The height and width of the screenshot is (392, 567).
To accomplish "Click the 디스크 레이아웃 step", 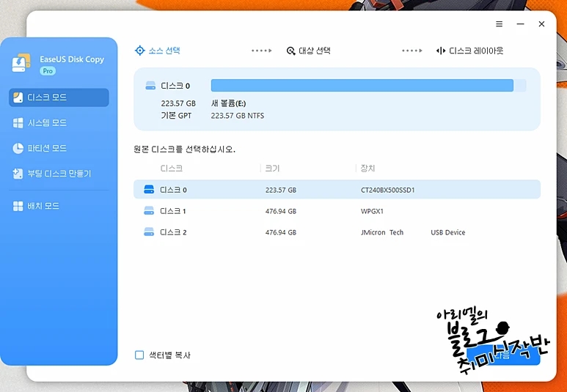I will pyautogui.click(x=469, y=51).
